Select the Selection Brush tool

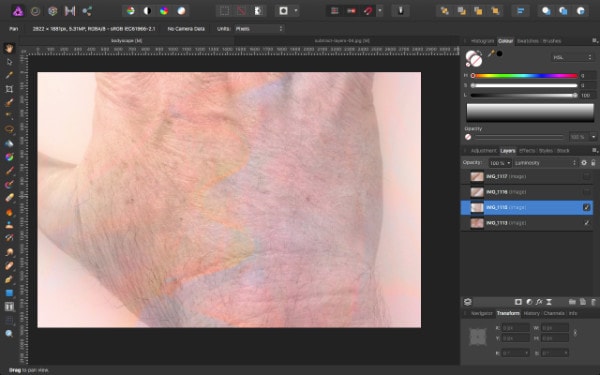tap(9, 103)
